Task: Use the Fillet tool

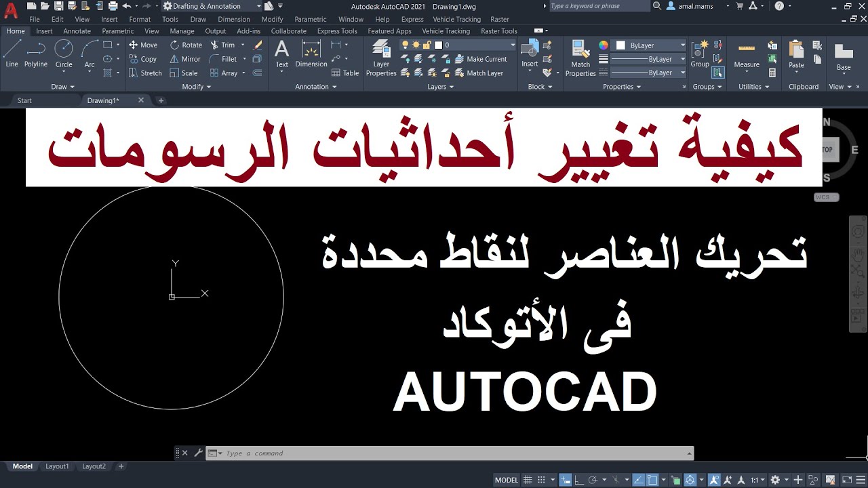Action: [223, 59]
